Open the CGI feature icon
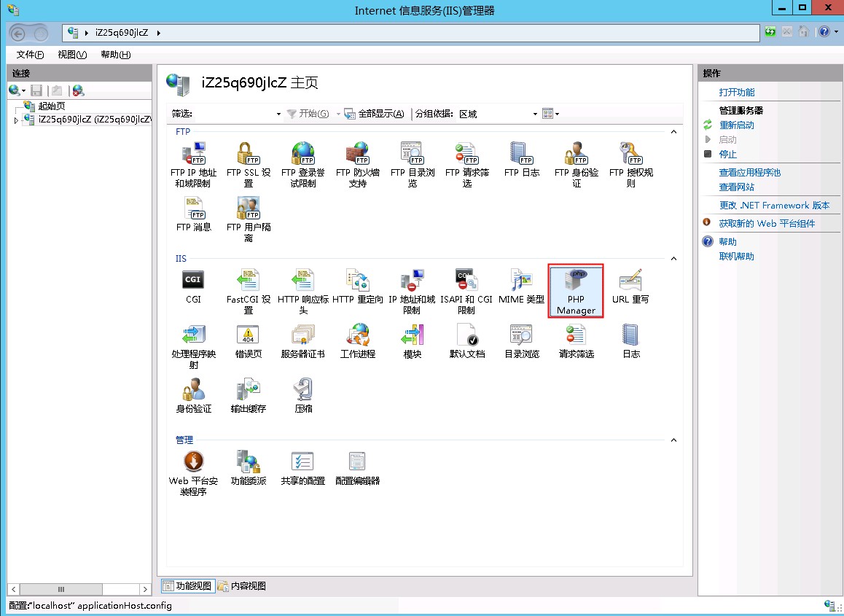844x616 pixels. click(x=193, y=286)
